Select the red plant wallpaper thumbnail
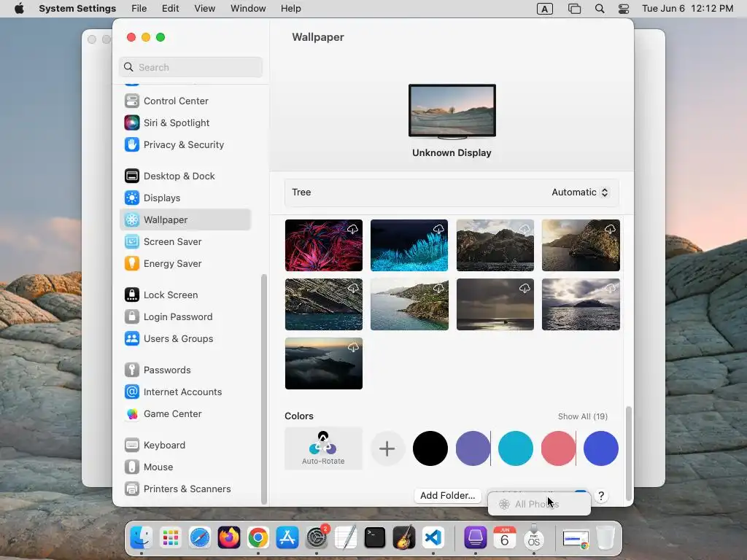The width and height of the screenshot is (747, 560). (323, 245)
